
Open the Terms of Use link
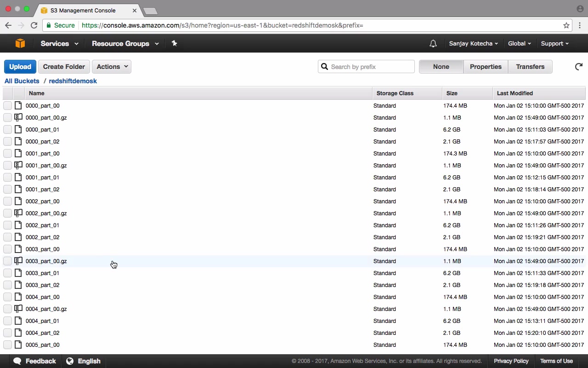[x=556, y=361]
